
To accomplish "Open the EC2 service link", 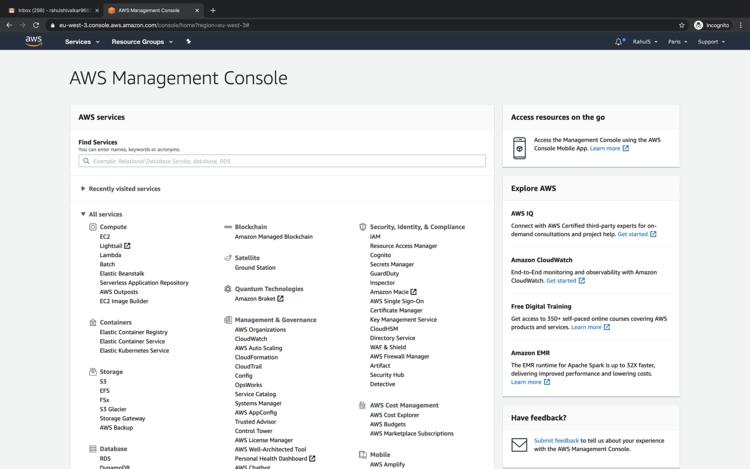I will click(x=105, y=237).
